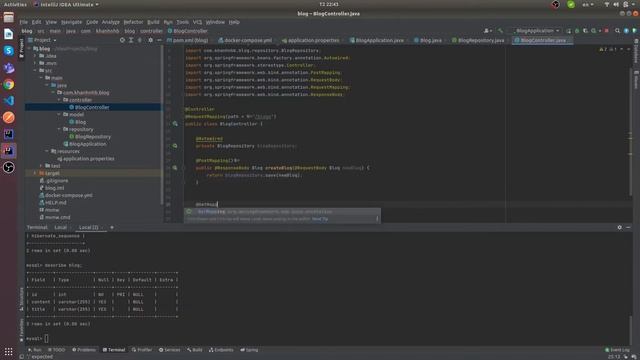The image size is (640, 360).
Task: Click Collapse All icon in Project panel header
Action: [140, 40]
